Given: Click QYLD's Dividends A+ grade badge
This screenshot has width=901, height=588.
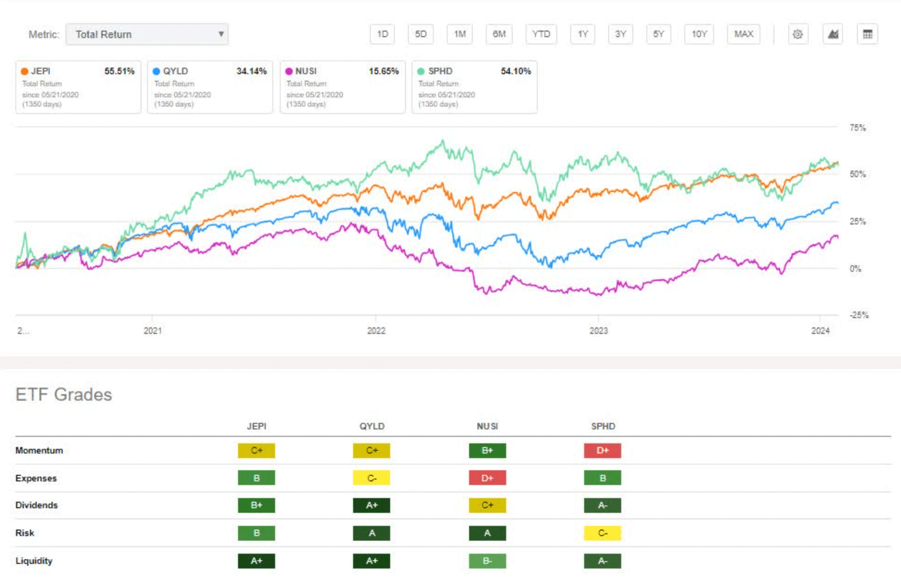Looking at the screenshot, I should 372,505.
